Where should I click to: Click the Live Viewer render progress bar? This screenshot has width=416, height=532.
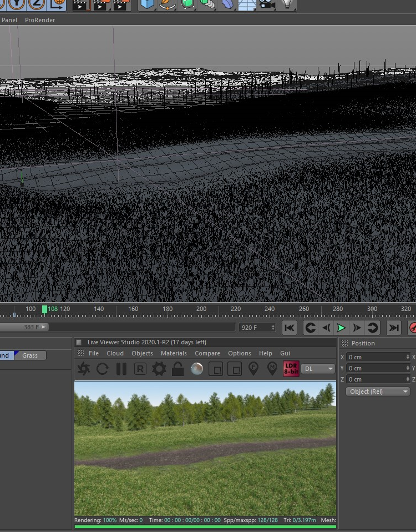(205, 526)
